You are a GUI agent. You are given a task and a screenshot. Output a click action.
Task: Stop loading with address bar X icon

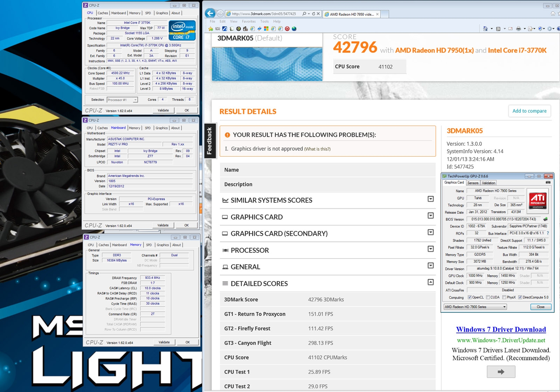[318, 14]
